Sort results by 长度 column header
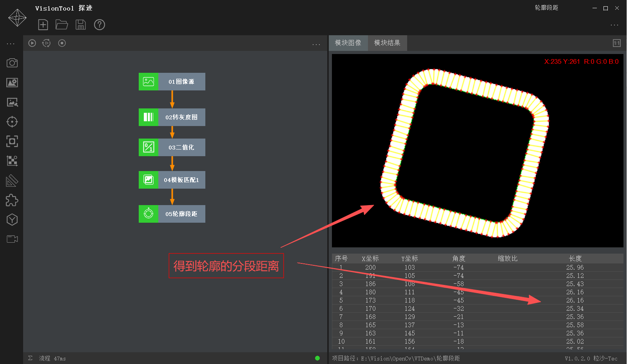Image resolution: width=627 pixels, height=364 pixels. [x=575, y=259]
